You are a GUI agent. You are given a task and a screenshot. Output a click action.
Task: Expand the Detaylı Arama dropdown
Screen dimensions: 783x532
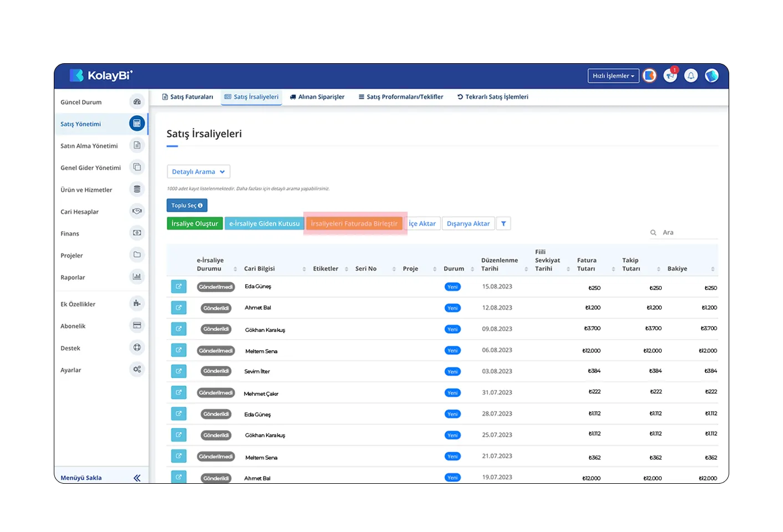(199, 172)
